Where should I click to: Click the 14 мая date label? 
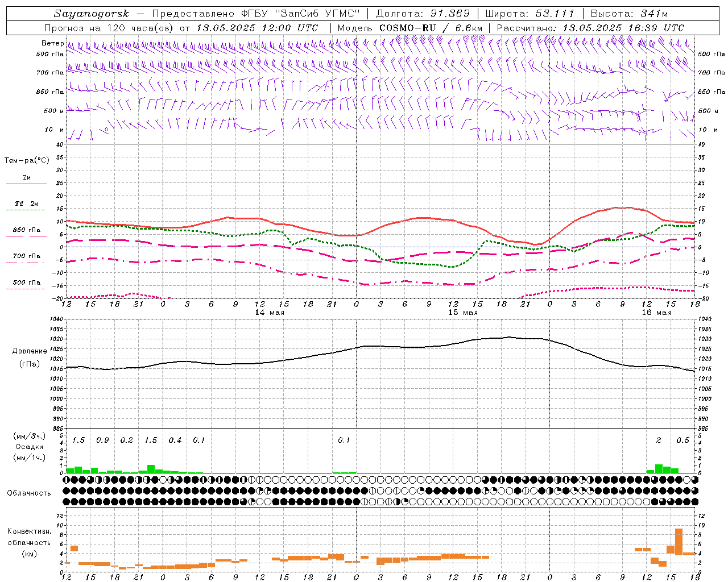coord(270,313)
